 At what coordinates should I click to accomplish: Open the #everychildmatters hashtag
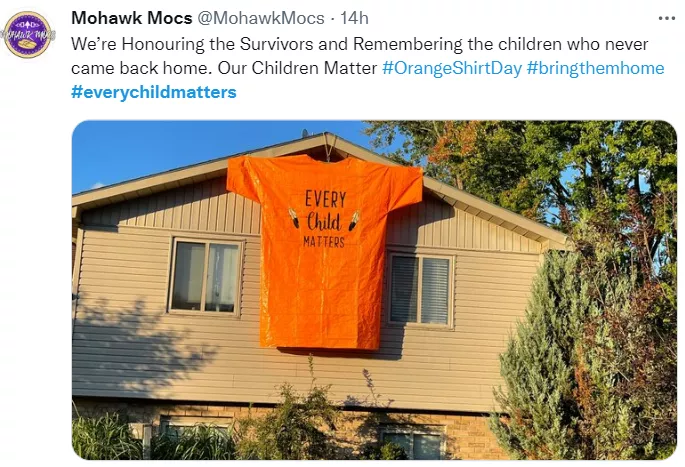(x=153, y=92)
